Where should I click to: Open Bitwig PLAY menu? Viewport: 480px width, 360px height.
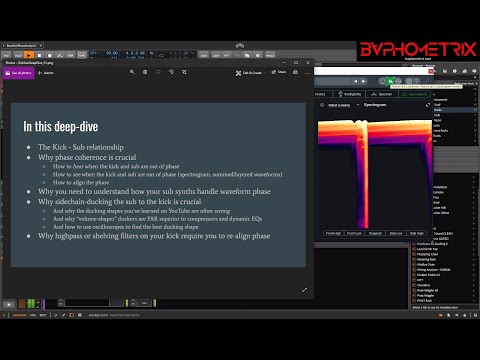18,55
